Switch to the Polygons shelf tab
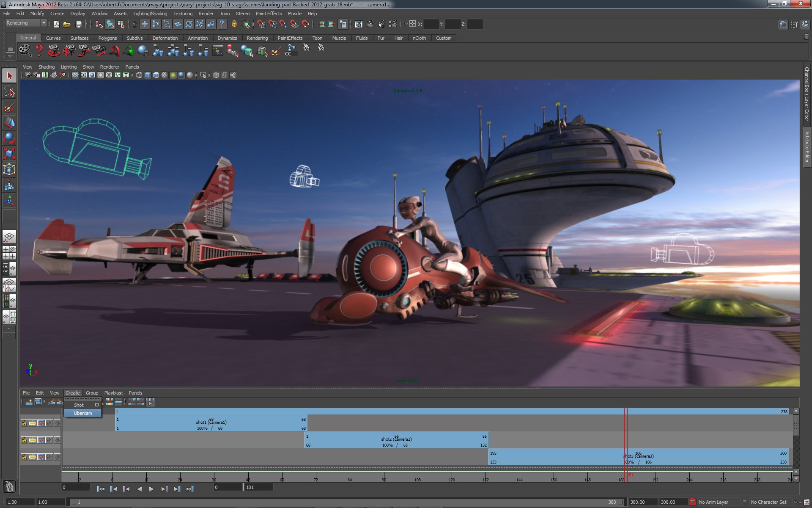The image size is (812, 508). pyautogui.click(x=107, y=38)
